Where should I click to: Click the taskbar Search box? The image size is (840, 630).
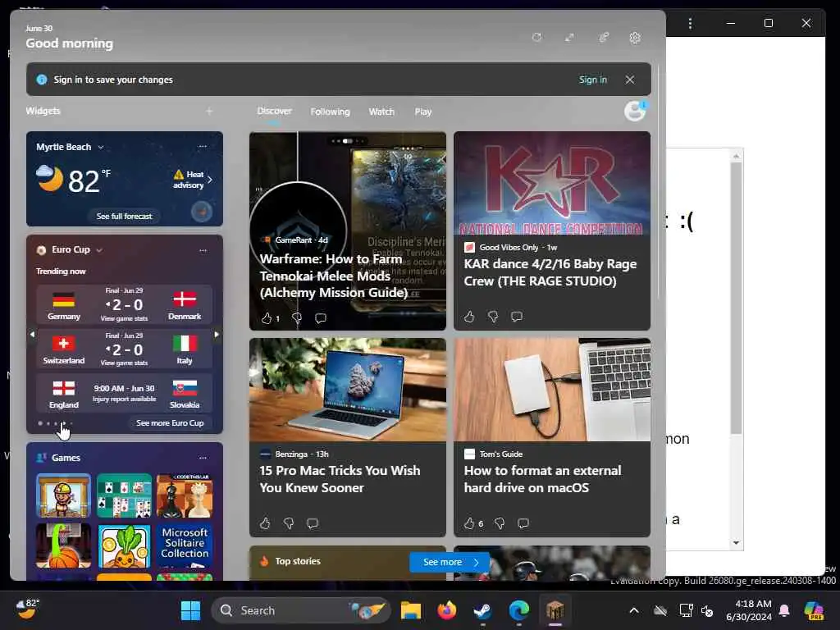tap(300, 610)
